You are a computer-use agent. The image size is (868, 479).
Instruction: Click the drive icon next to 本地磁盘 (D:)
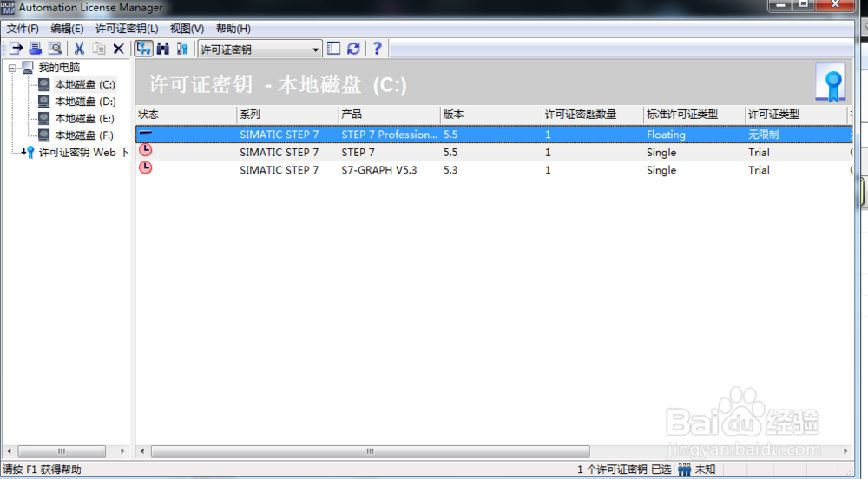[43, 102]
